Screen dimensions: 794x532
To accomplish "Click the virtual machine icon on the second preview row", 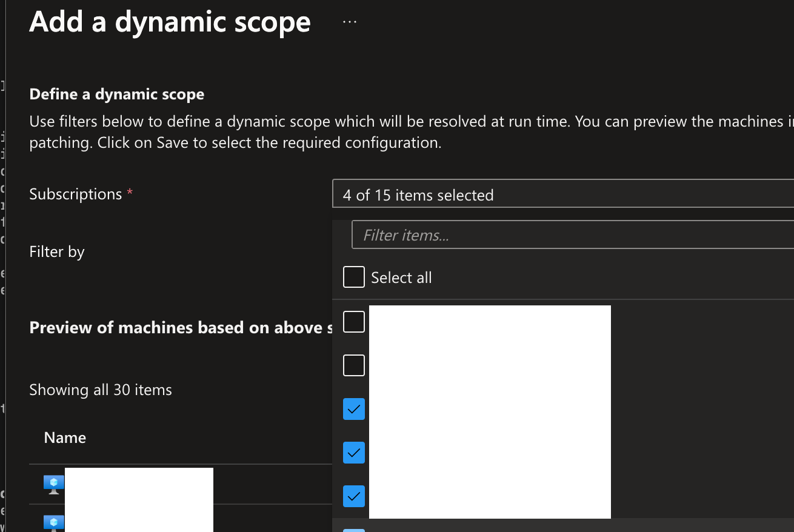I will [53, 522].
